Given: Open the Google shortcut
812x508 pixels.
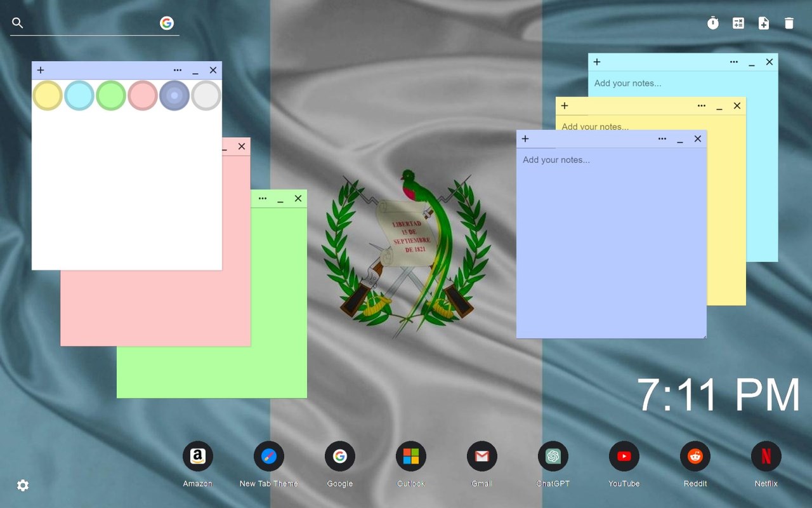Looking at the screenshot, I should tap(340, 457).
